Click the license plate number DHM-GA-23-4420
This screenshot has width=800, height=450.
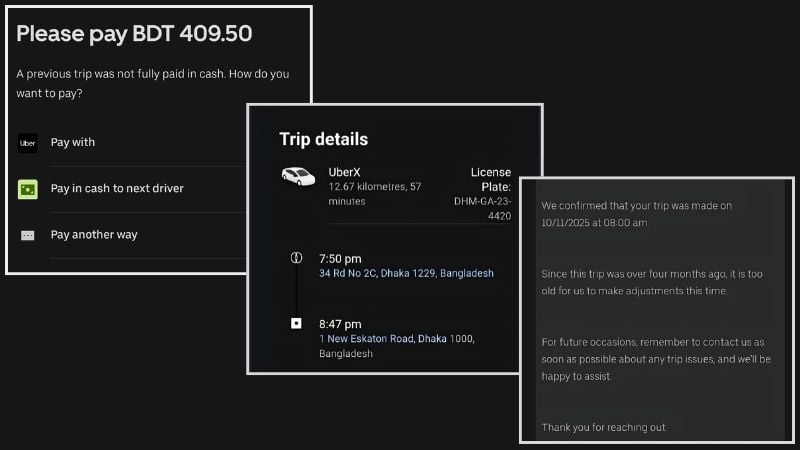(x=482, y=207)
